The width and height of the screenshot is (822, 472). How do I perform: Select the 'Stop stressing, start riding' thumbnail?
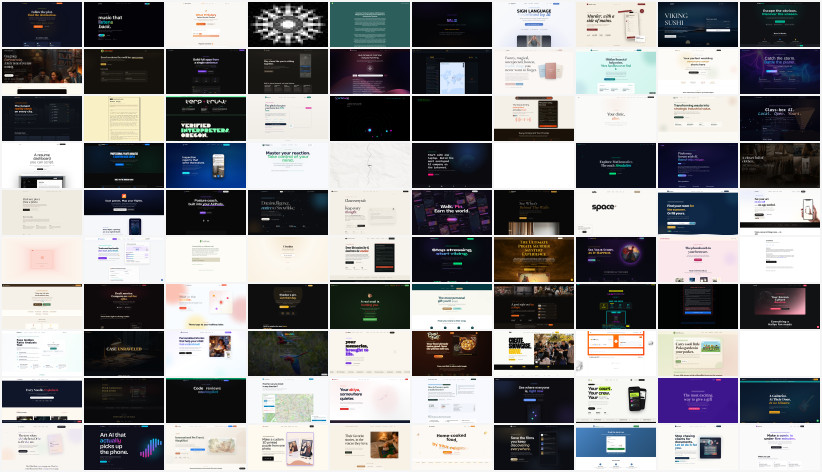[x=452, y=259]
